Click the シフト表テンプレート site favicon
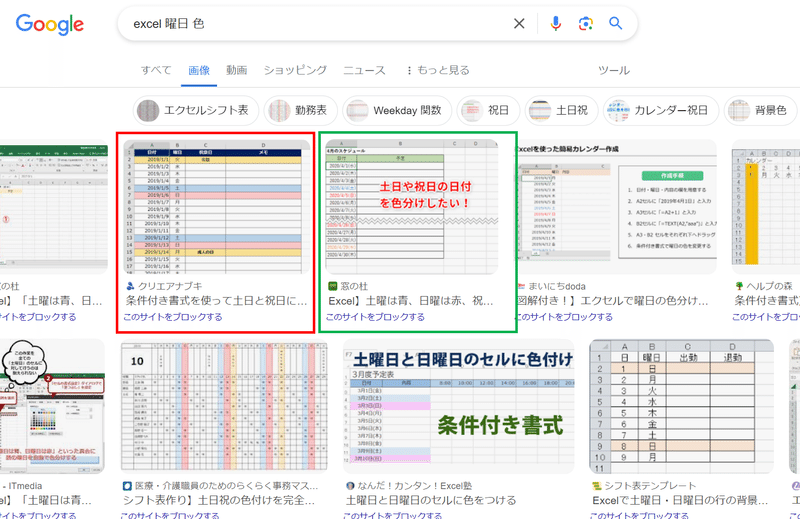Screen dimensions: 800x519 click(596, 486)
